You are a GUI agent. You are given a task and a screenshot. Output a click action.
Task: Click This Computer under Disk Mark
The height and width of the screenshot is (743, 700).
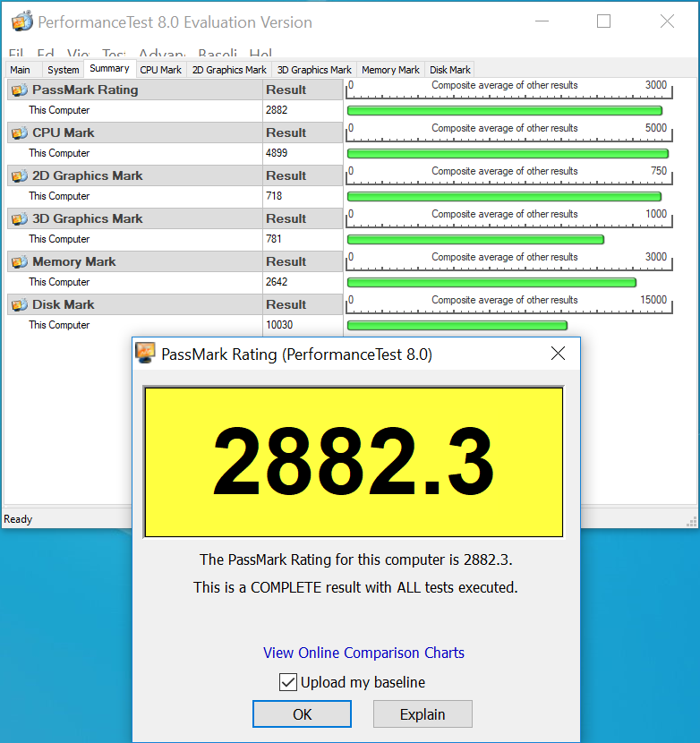pyautogui.click(x=59, y=325)
